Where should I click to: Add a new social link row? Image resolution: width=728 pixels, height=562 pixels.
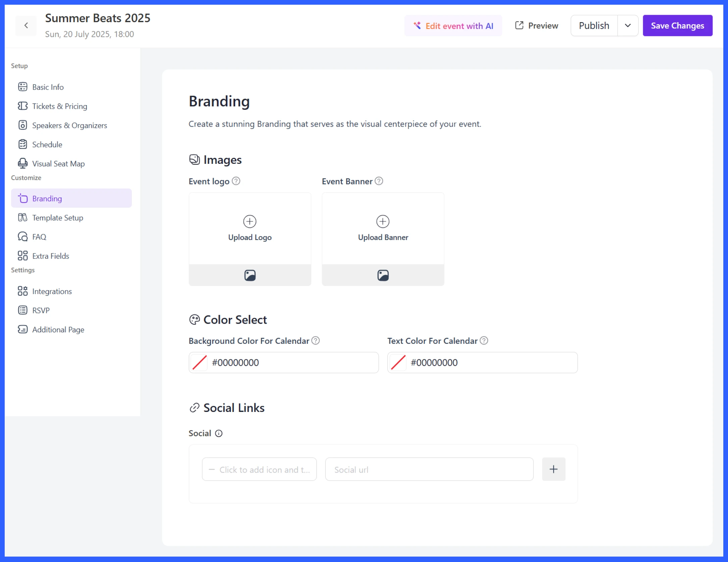[554, 469]
